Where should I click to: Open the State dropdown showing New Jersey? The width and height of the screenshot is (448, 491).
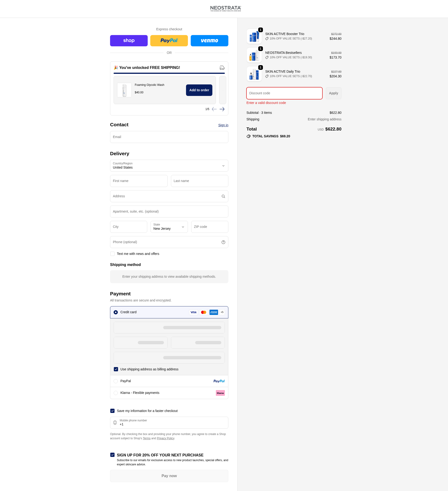(x=169, y=227)
